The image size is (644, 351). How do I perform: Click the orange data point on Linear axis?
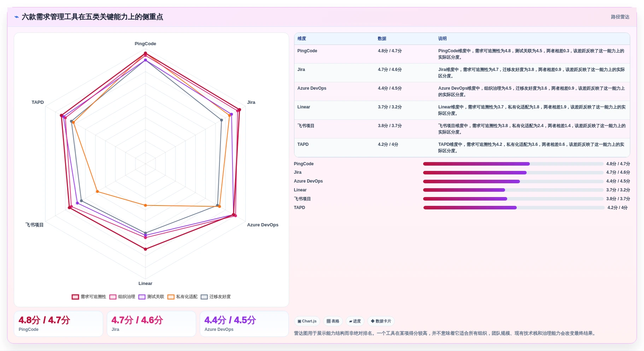[145, 205]
